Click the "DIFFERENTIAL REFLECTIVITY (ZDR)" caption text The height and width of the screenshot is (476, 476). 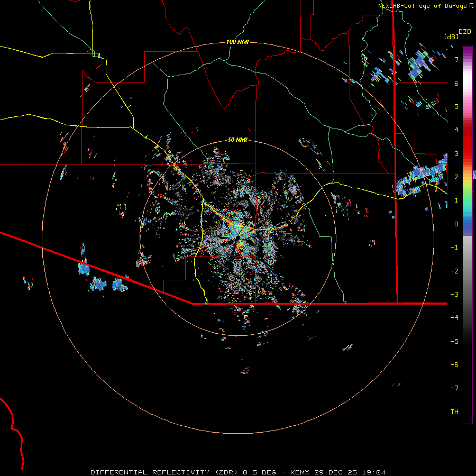pyautogui.click(x=165, y=472)
